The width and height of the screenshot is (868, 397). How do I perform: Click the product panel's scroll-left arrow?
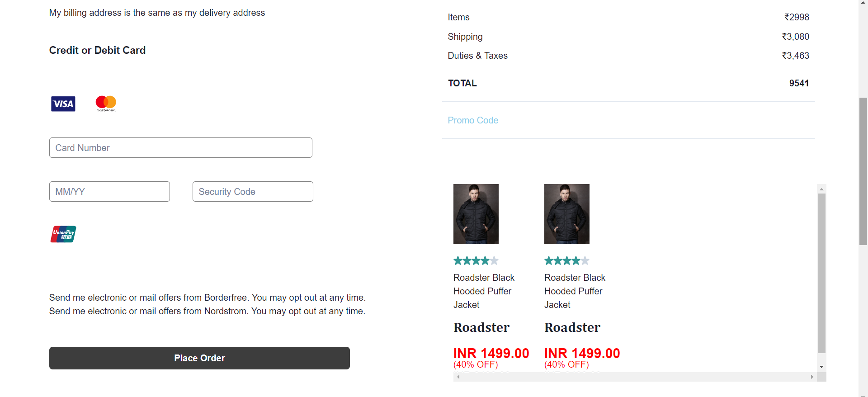point(458,377)
